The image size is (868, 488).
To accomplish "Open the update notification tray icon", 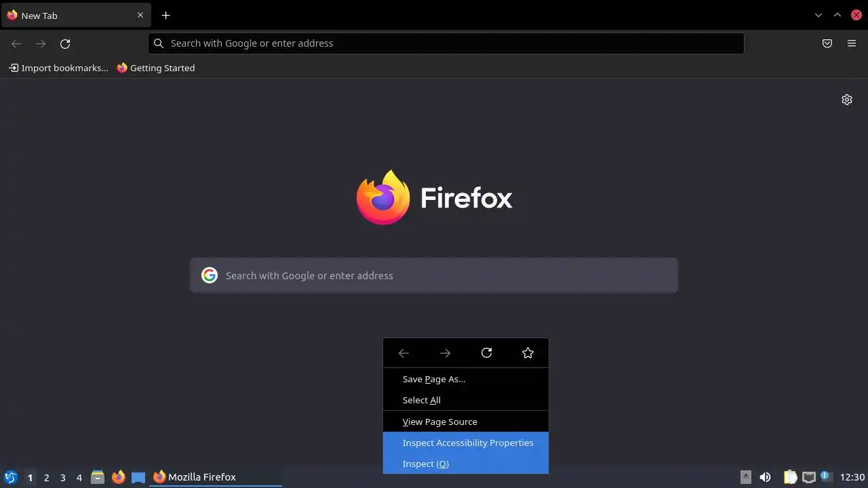I will (x=826, y=476).
